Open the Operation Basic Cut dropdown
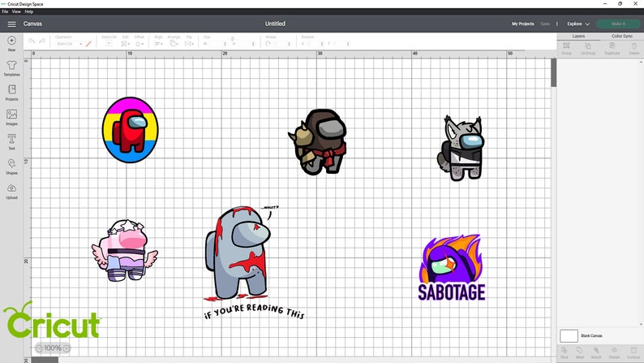 coord(69,44)
